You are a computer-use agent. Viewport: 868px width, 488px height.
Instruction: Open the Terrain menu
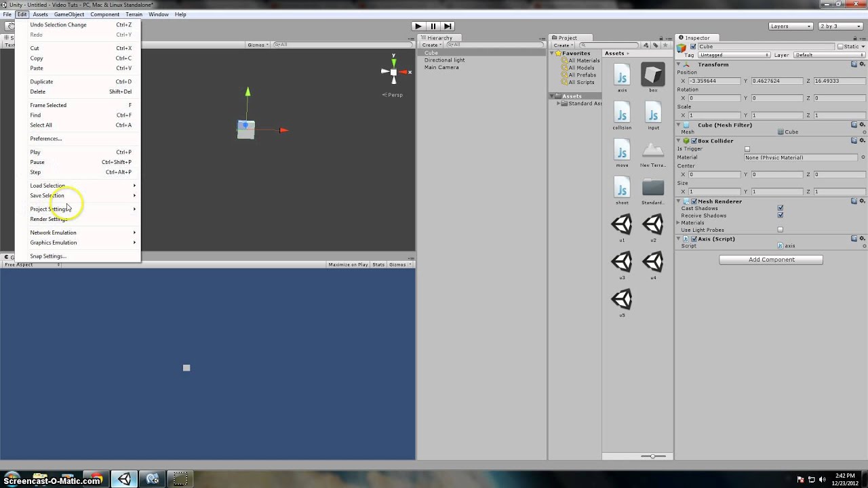click(134, 14)
